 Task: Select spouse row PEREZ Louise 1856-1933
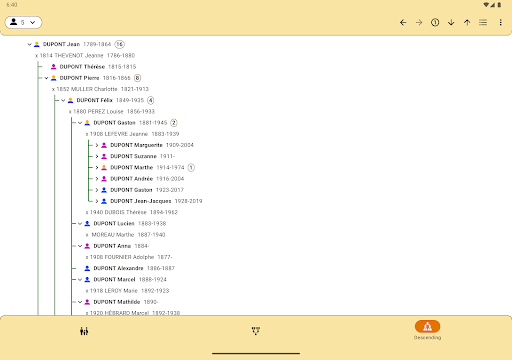tap(112, 112)
